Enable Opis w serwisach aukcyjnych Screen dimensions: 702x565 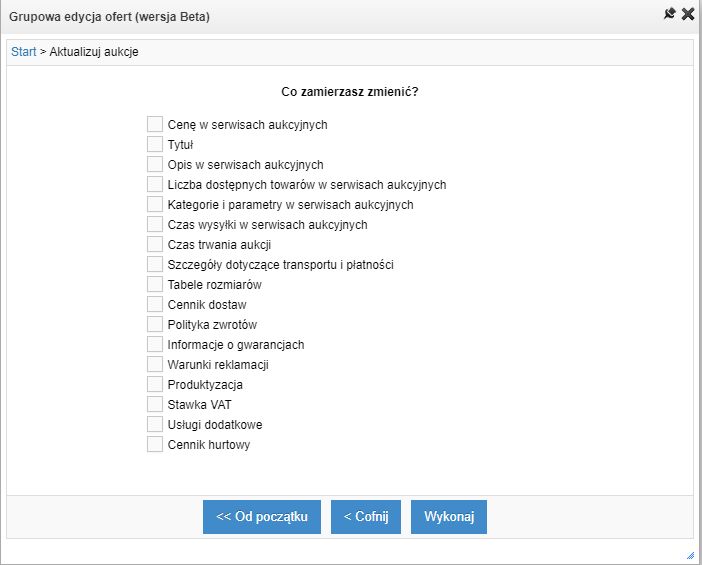pos(155,164)
